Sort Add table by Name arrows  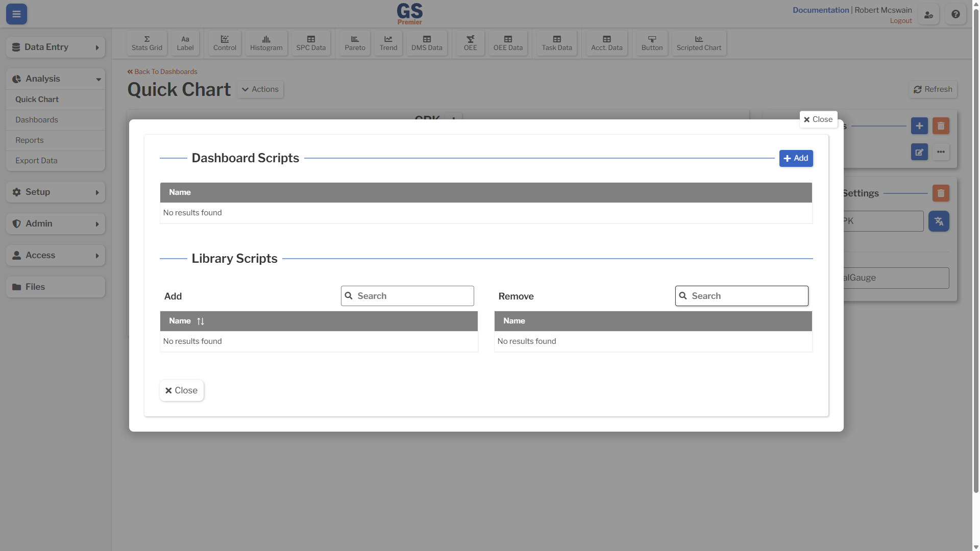(201, 321)
